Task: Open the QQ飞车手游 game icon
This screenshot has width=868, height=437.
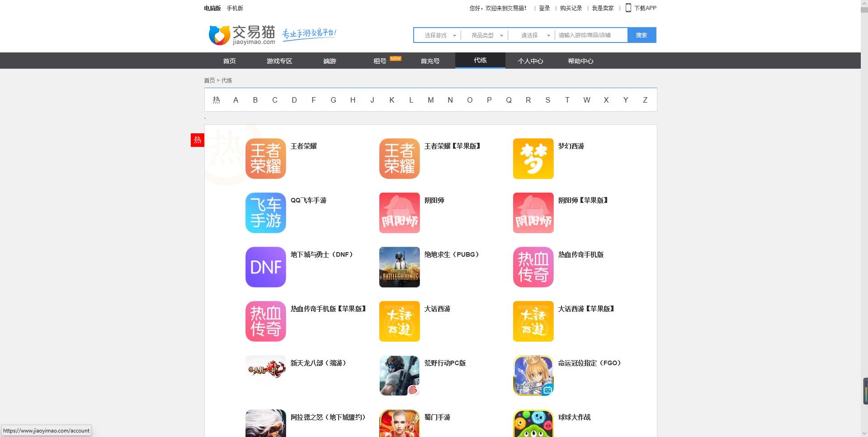Action: tap(266, 213)
